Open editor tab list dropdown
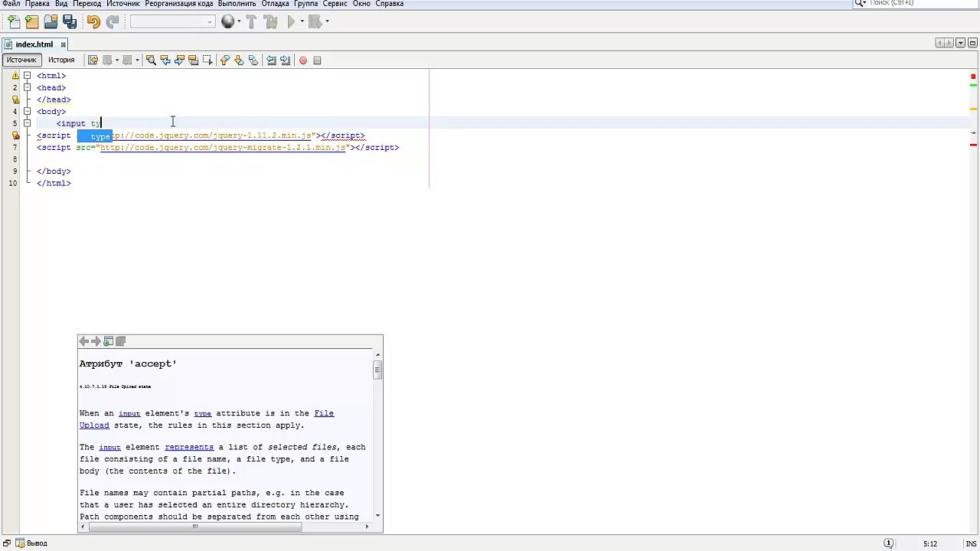 (x=960, y=44)
